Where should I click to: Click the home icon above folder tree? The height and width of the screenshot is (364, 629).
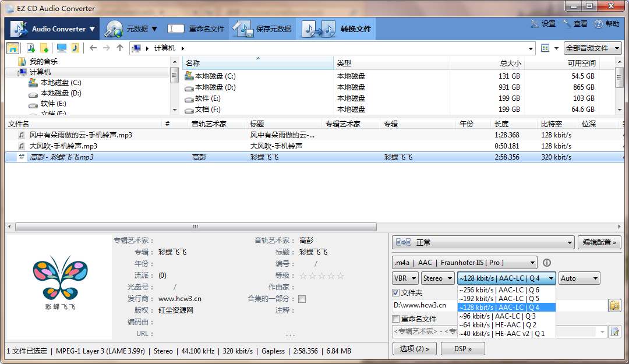click(x=11, y=48)
